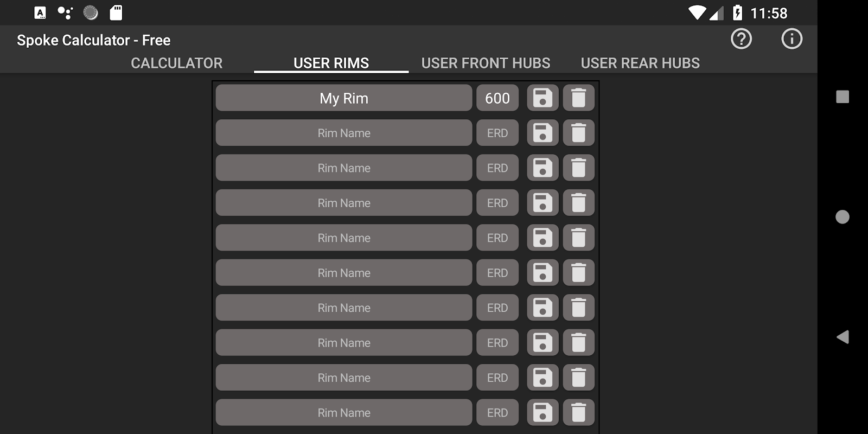
Task: Save the ninth rim row
Action: click(542, 378)
